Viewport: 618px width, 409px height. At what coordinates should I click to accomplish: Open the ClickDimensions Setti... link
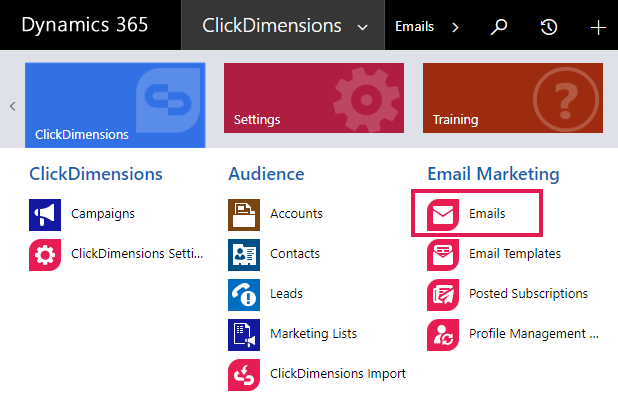[x=137, y=253]
